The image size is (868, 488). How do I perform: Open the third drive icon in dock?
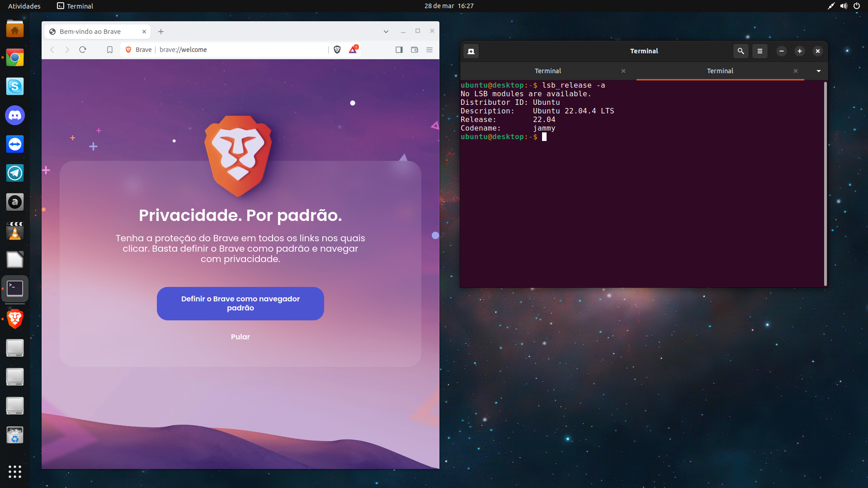tap(15, 406)
